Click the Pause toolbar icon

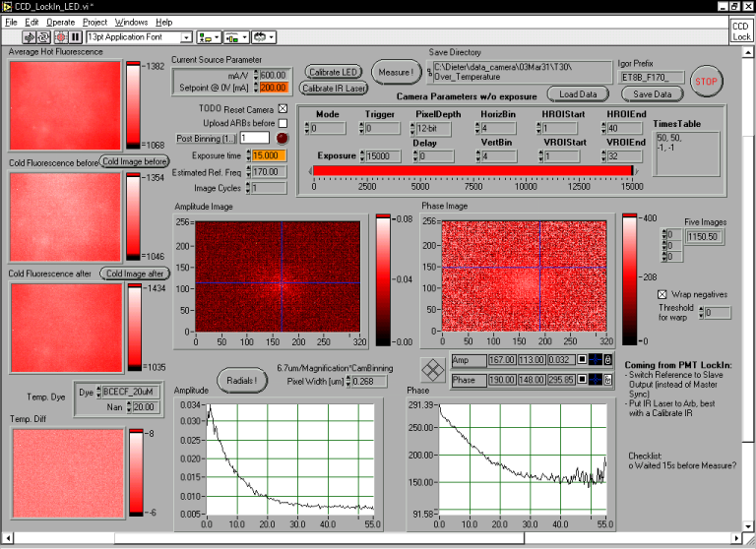click(x=76, y=36)
